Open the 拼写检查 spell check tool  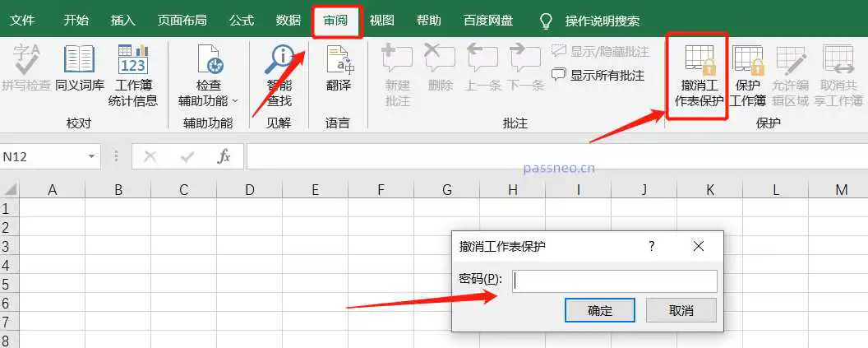(26, 68)
